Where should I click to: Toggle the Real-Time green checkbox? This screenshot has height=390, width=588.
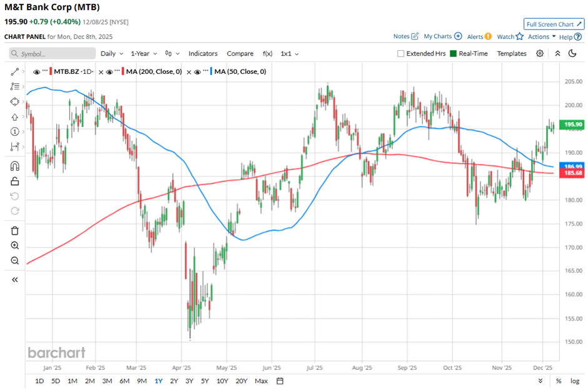453,54
